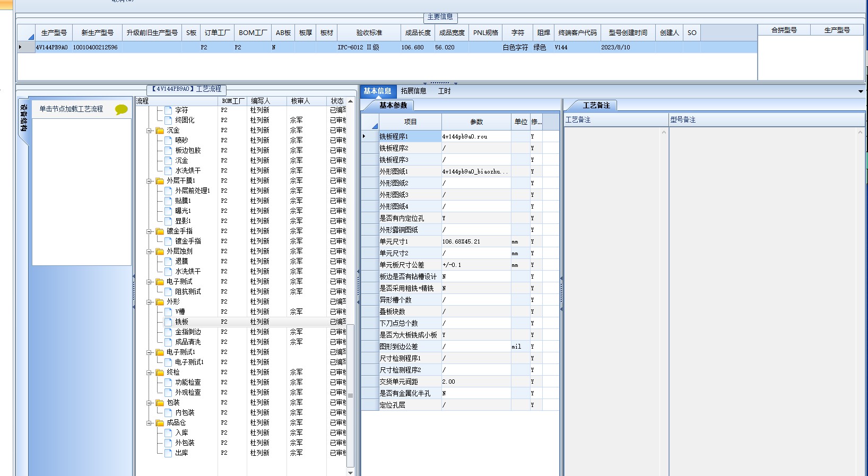
Task: Select the 成品清洗 process row
Action: (x=241, y=342)
